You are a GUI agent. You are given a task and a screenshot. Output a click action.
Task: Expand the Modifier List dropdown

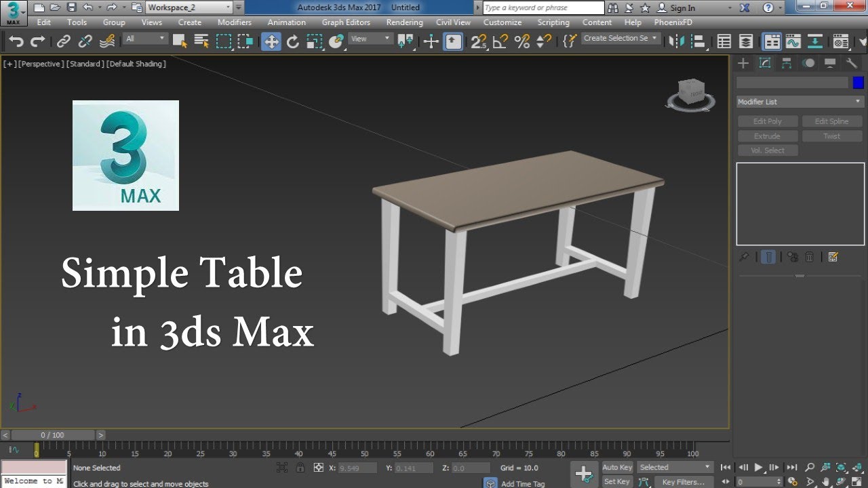click(x=800, y=102)
